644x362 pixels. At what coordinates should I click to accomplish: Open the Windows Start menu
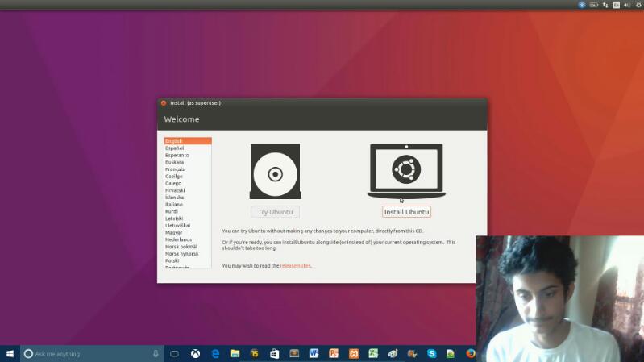(x=10, y=353)
